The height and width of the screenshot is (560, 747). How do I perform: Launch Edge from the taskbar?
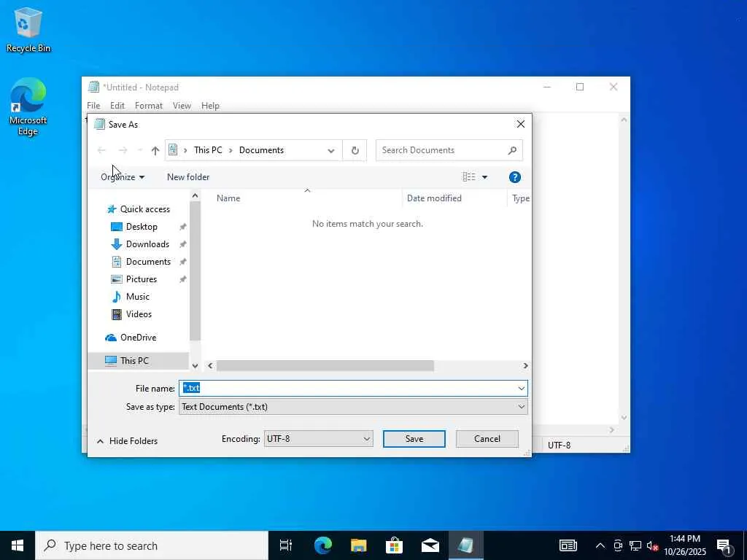322,545
